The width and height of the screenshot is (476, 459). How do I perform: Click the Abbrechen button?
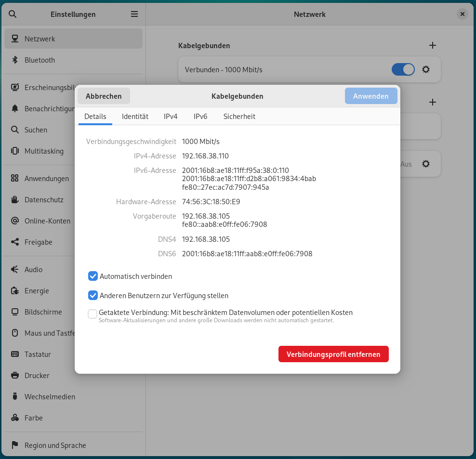pyautogui.click(x=104, y=96)
